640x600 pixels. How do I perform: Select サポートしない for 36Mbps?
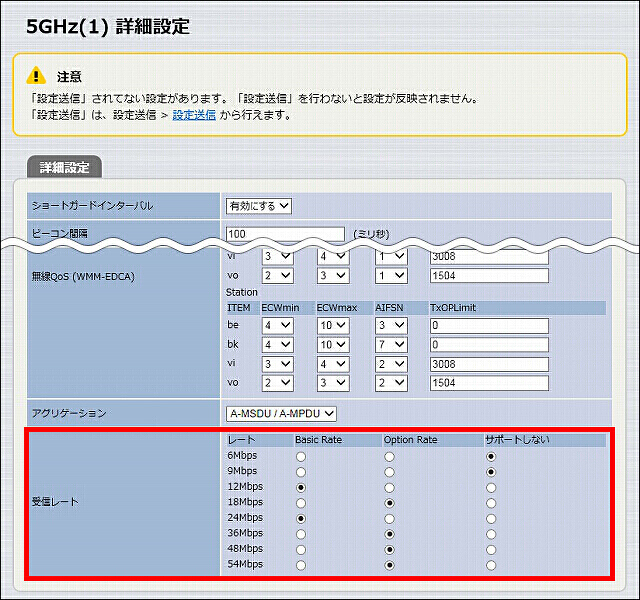(491, 534)
